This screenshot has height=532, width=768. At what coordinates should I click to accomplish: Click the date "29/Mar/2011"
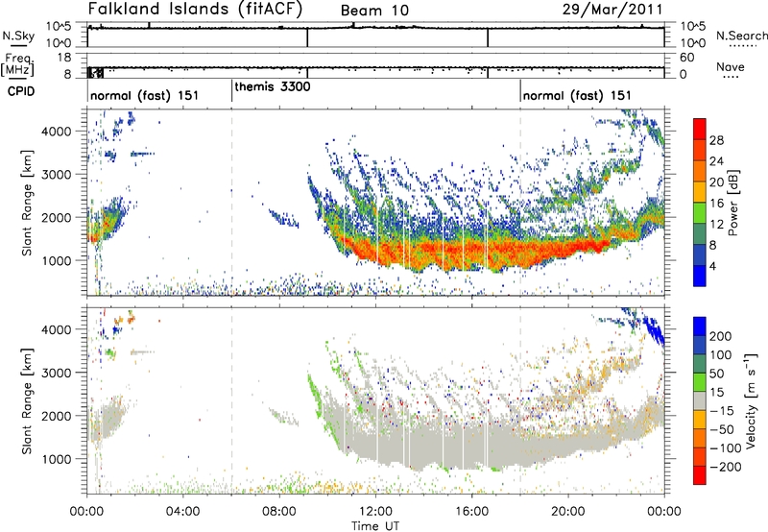pyautogui.click(x=612, y=9)
